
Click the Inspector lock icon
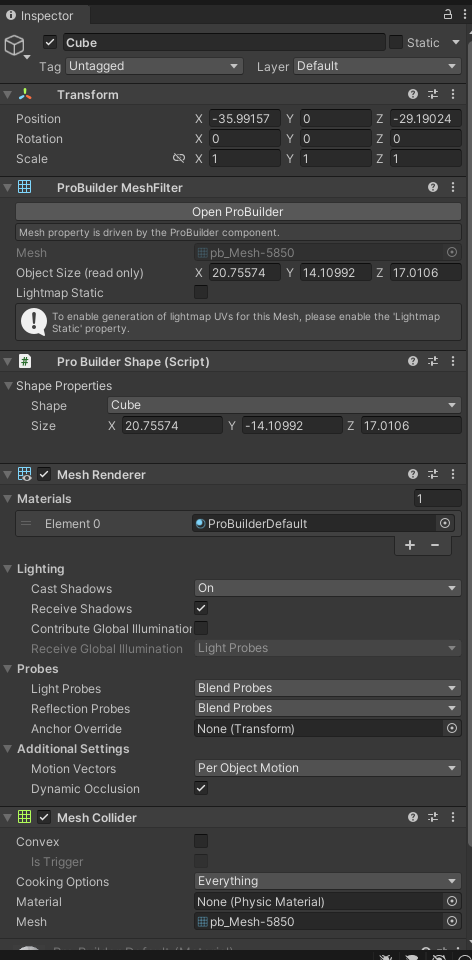pos(448,15)
